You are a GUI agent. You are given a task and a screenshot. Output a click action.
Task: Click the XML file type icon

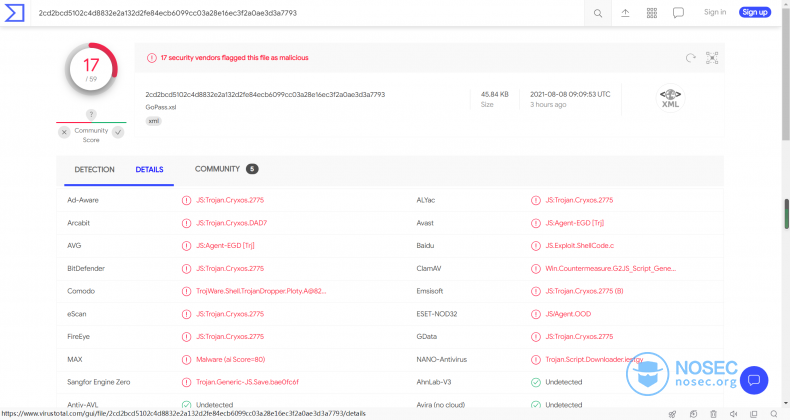670,98
